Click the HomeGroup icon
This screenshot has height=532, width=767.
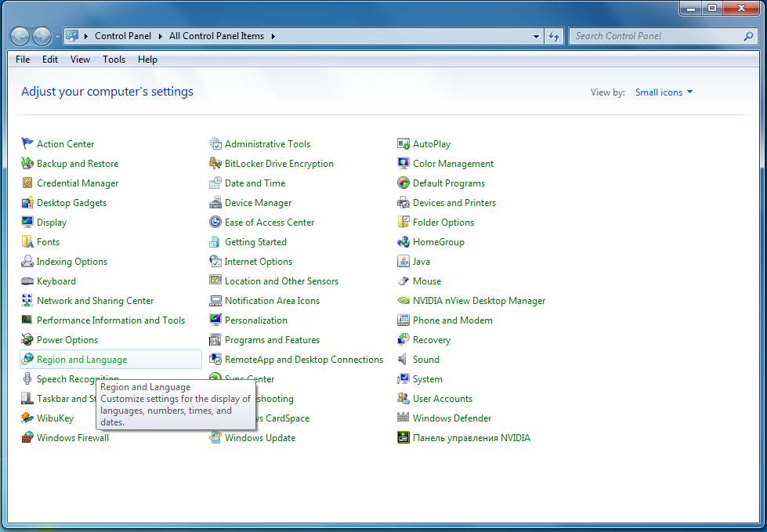(x=403, y=242)
